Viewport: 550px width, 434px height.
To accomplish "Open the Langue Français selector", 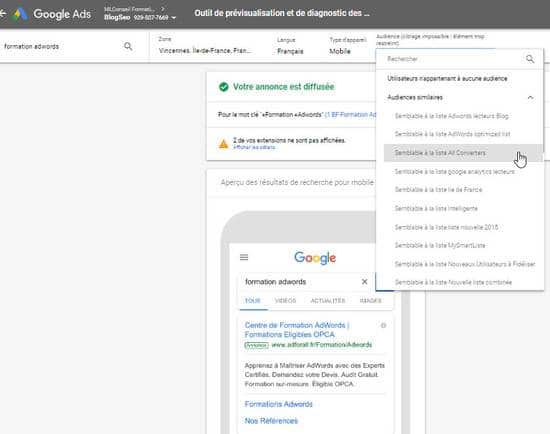I will coord(290,46).
